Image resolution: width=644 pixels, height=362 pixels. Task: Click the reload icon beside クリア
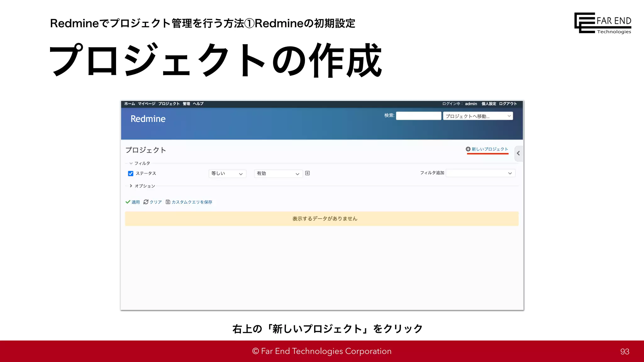coord(146,202)
